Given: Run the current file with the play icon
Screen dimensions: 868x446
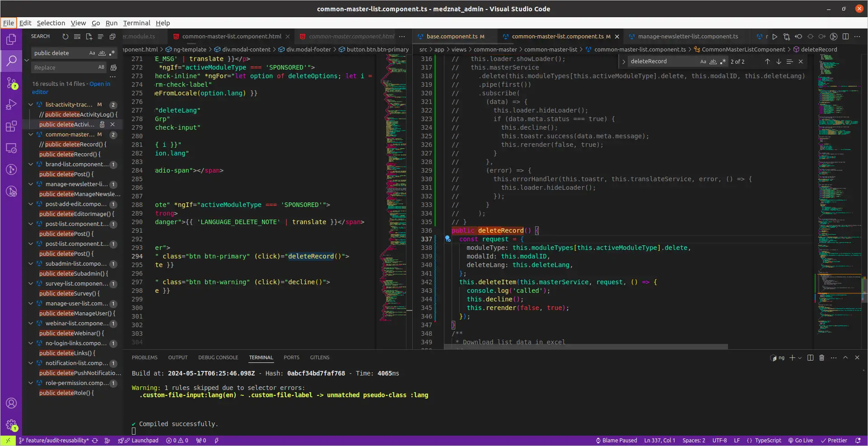Looking at the screenshot, I should [775, 37].
